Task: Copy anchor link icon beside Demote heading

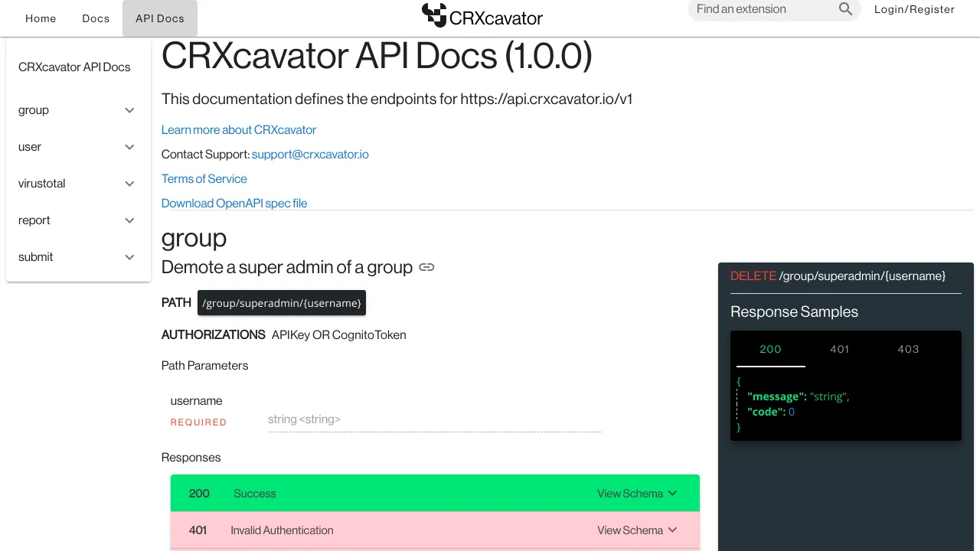Action: (426, 267)
